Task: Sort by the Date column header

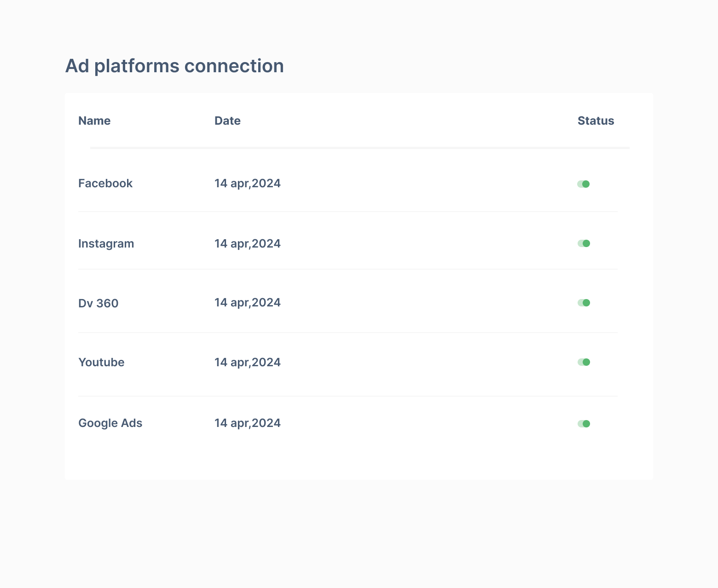Action: pos(227,121)
